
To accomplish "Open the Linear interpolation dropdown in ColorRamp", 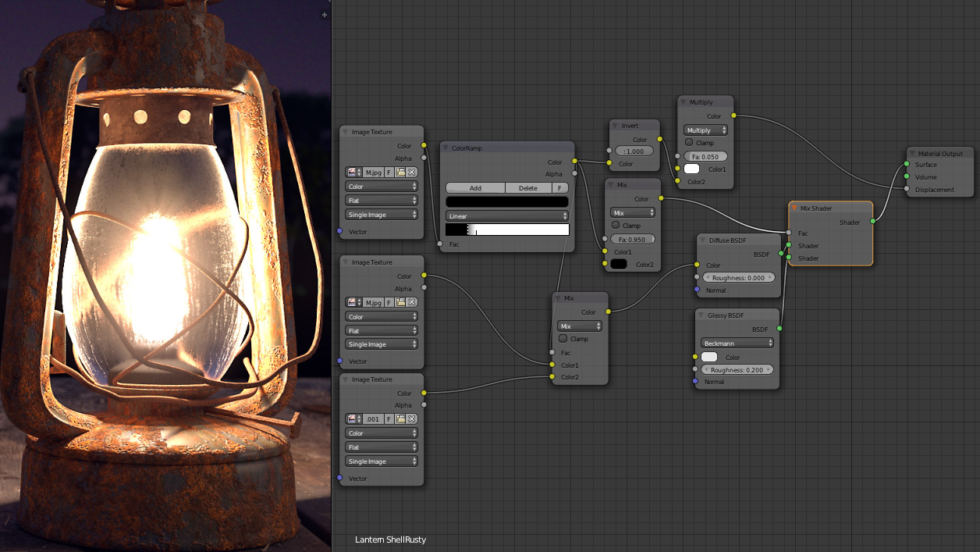I will click(x=506, y=215).
